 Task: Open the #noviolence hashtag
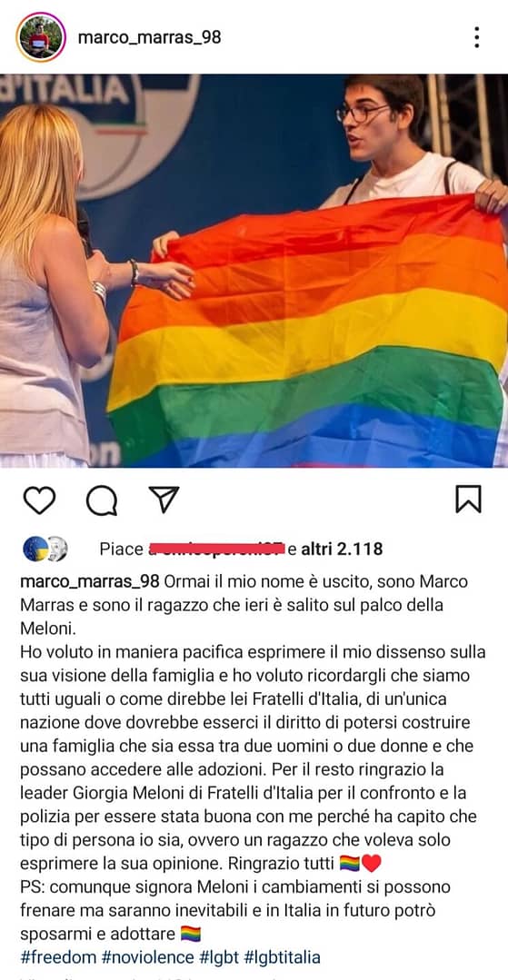click(x=147, y=957)
